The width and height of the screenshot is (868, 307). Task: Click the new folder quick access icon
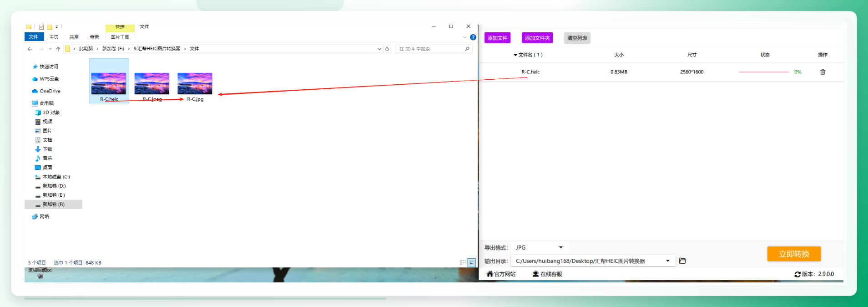(50, 27)
